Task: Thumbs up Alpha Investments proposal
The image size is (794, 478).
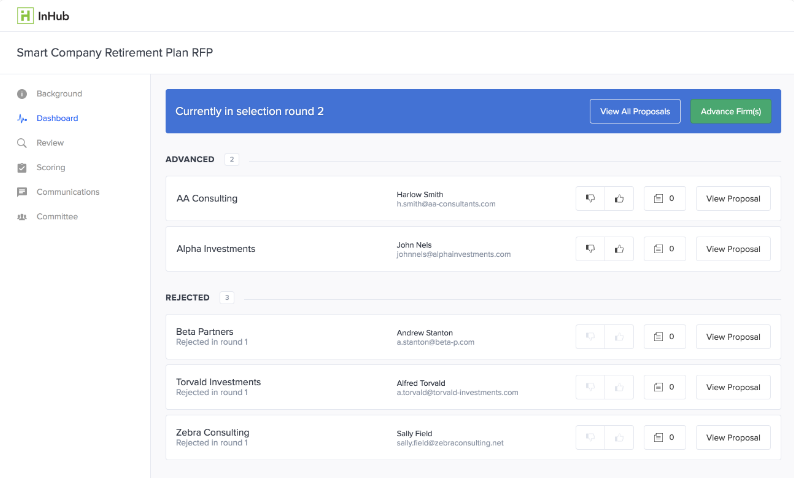Action: (619, 249)
